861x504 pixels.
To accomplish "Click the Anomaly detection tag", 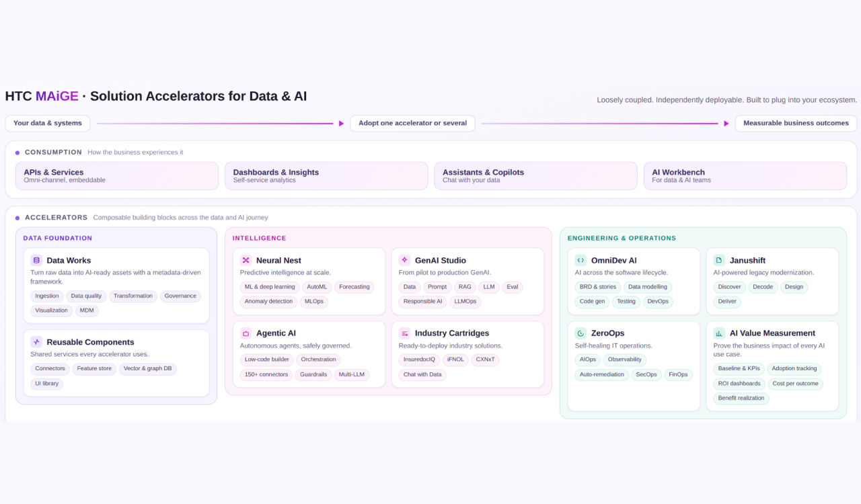I will [x=268, y=302].
